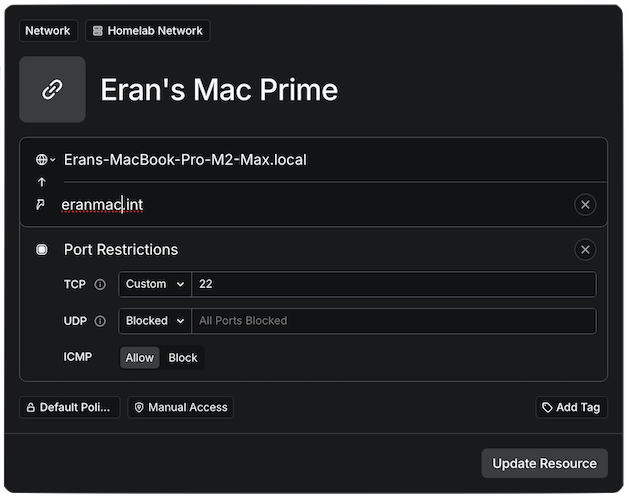Open the Homelab Network breadcrumb
The image size is (629, 500).
click(x=148, y=31)
